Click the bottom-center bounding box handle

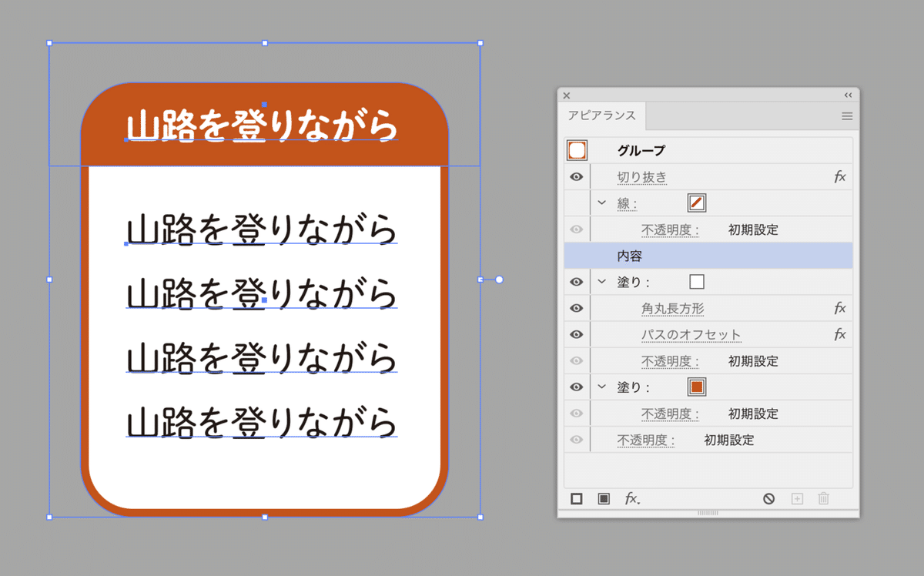265,517
